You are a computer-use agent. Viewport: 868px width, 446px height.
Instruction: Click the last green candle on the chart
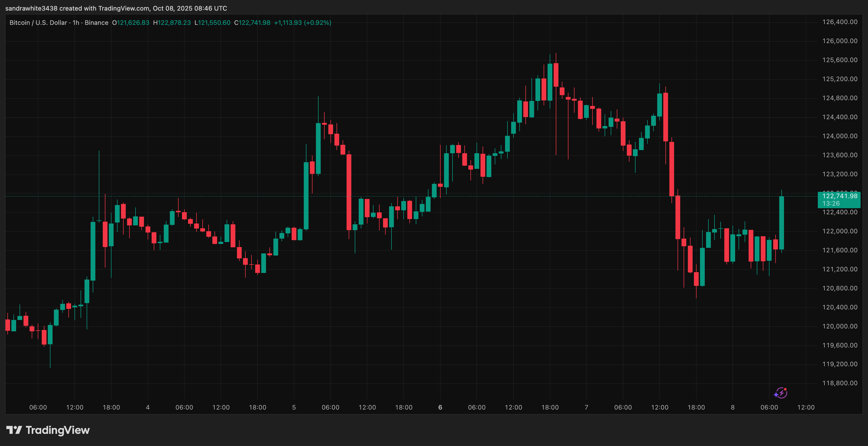(x=781, y=222)
